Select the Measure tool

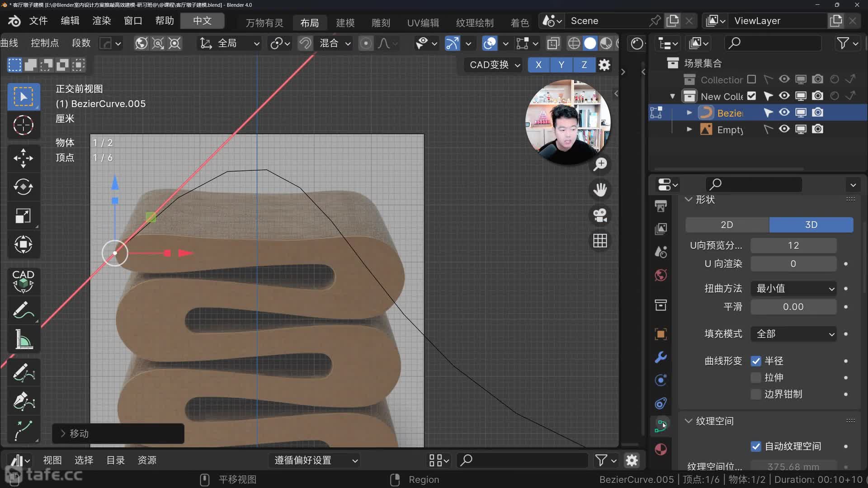[23, 339]
